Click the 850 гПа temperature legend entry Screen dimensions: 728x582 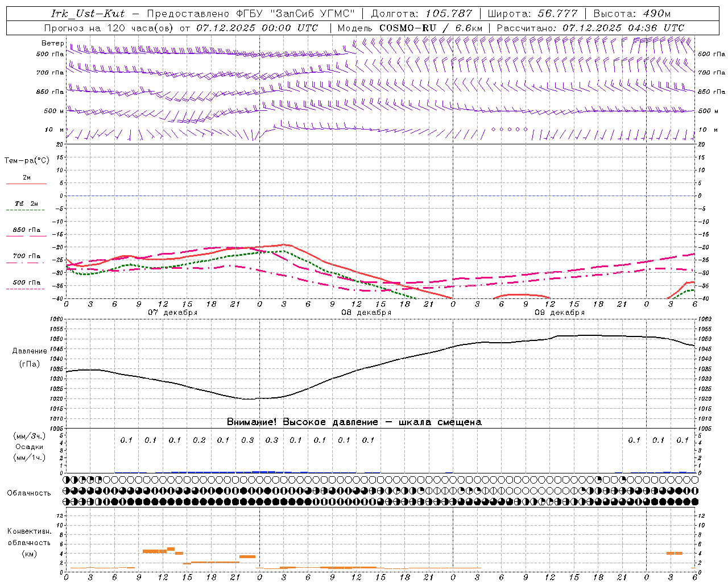click(27, 230)
